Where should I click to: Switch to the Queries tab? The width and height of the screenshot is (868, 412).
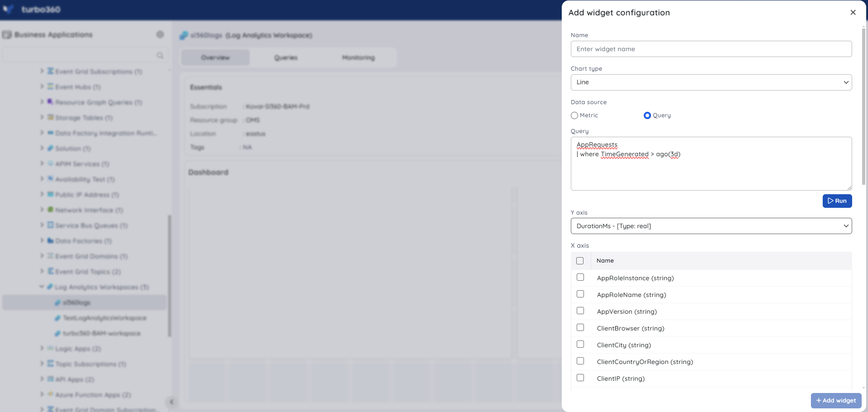click(x=286, y=57)
